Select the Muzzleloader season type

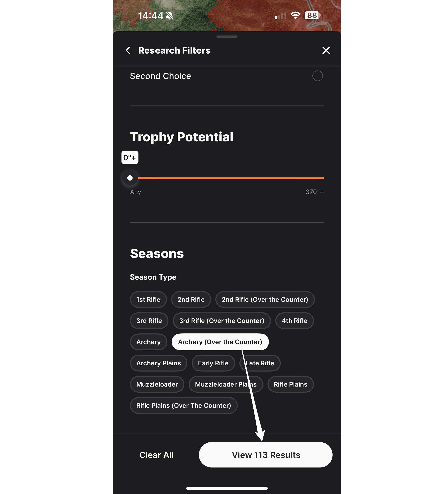[157, 384]
